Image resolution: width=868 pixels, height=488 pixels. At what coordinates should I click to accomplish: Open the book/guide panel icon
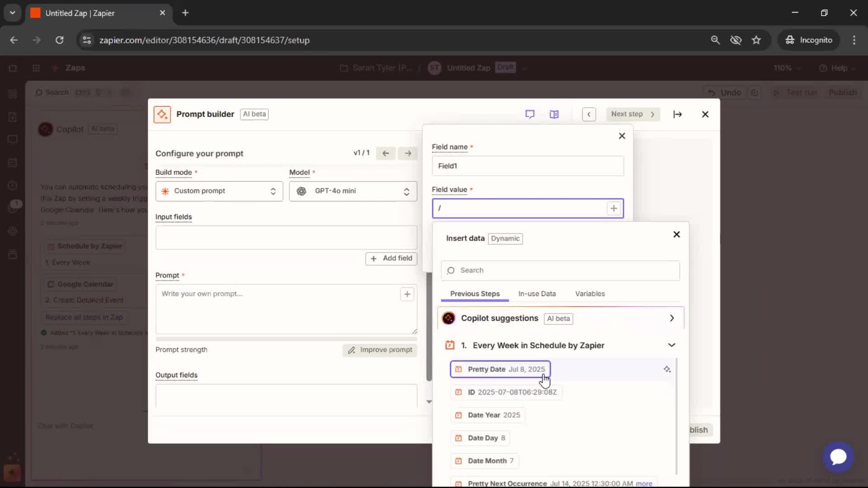pyautogui.click(x=554, y=114)
